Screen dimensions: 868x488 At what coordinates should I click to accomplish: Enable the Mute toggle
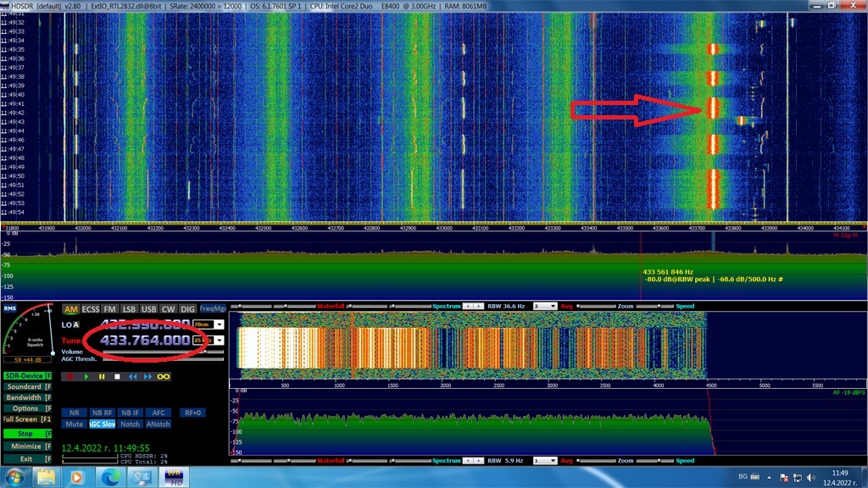[x=75, y=424]
